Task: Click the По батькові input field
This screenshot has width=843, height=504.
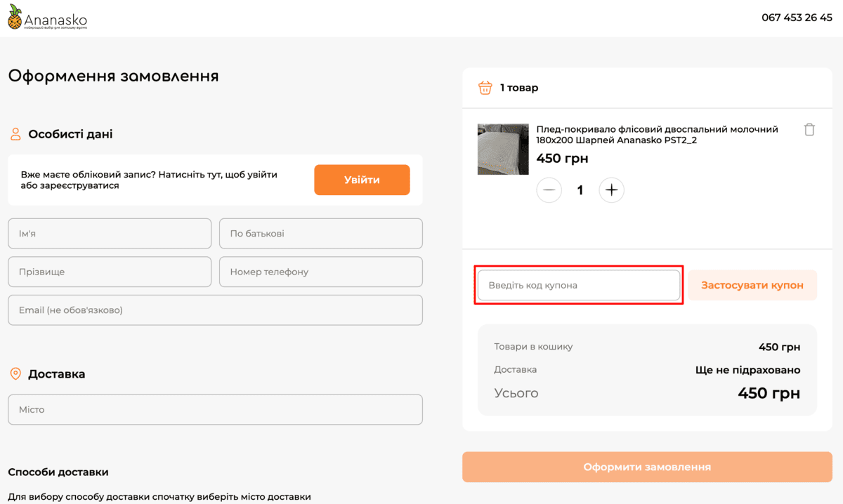Action: pos(321,234)
